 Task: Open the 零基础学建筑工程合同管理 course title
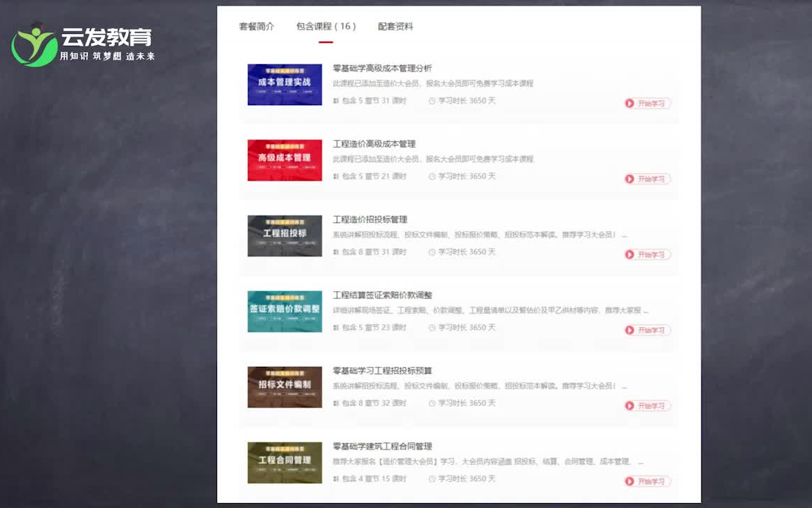(x=381, y=446)
